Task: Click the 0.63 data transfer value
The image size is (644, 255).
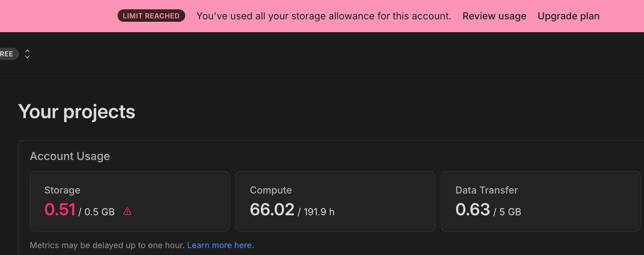Action: click(472, 209)
